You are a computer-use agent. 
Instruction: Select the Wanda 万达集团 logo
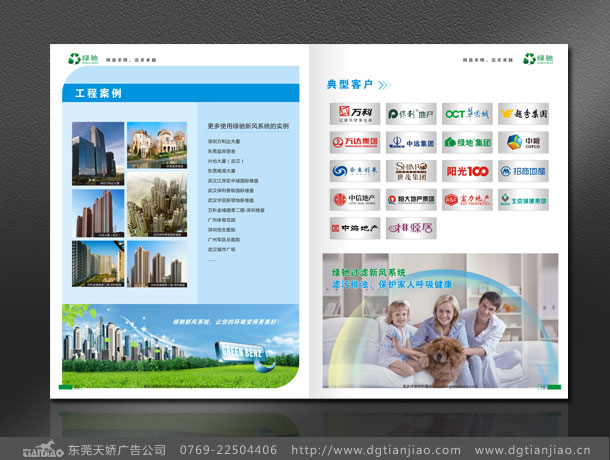(x=354, y=142)
